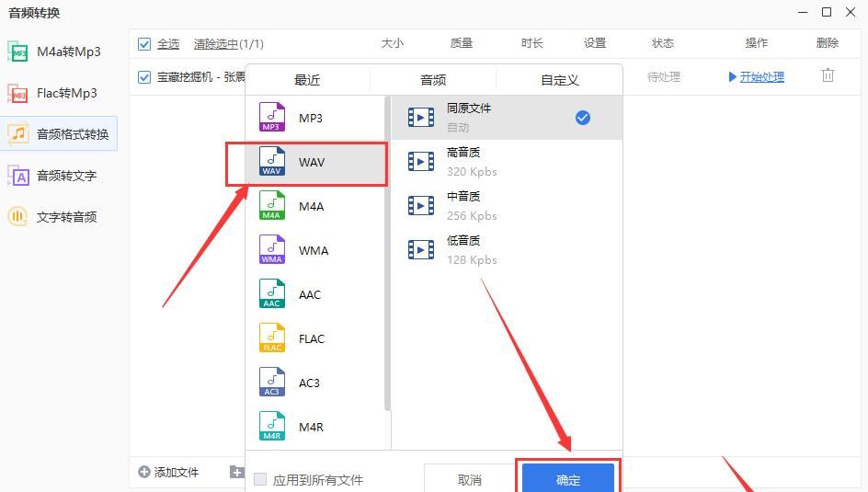The height and width of the screenshot is (492, 868).
Task: Switch to the 最近 tab
Action: [x=307, y=80]
